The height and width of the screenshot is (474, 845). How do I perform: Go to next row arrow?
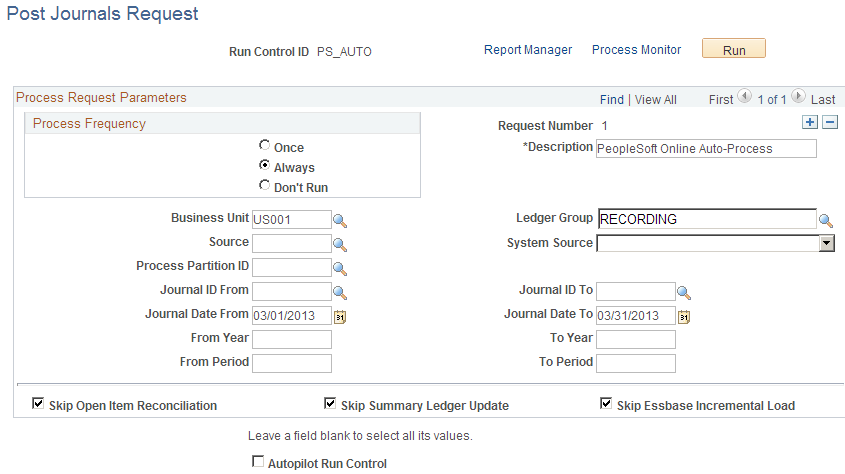click(798, 96)
